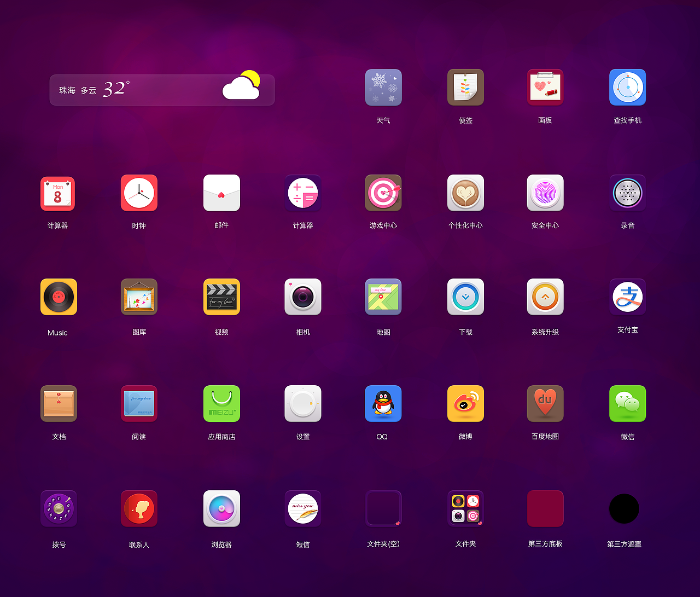Open the 下载 downloads icon
This screenshot has height=597, width=700.
click(465, 297)
